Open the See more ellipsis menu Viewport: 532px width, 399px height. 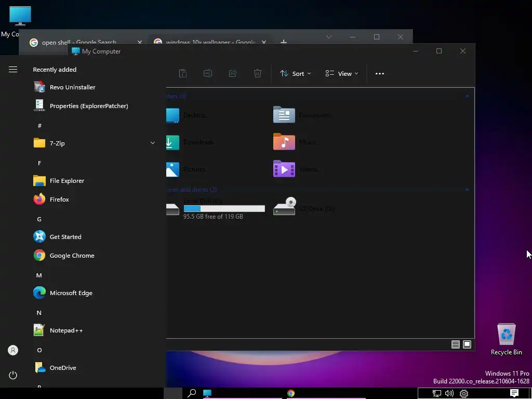(x=380, y=74)
